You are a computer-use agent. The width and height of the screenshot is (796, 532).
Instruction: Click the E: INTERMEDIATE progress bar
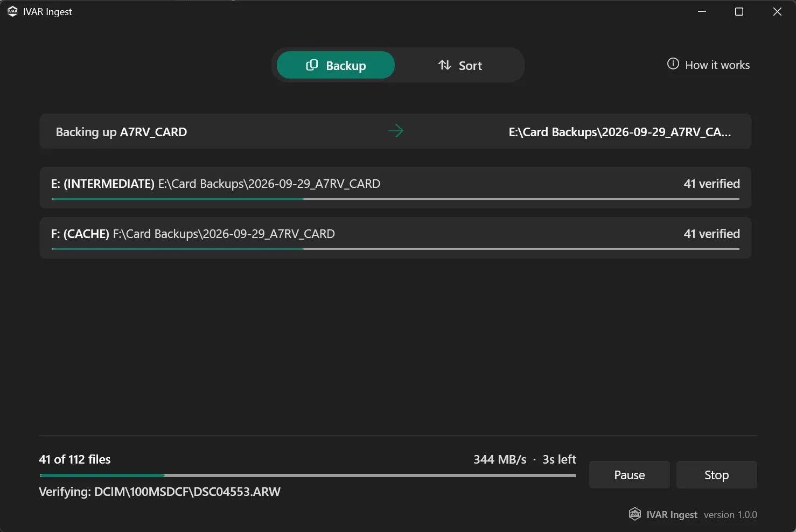(x=395, y=199)
